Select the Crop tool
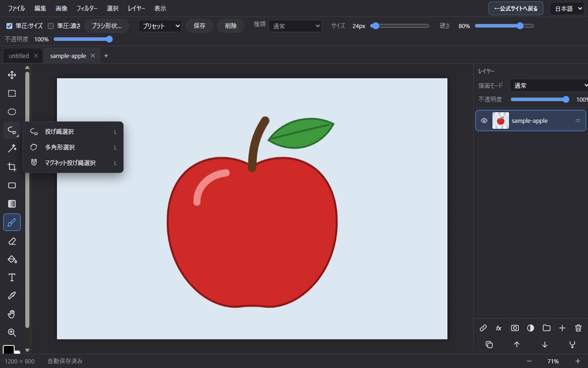 coord(12,167)
